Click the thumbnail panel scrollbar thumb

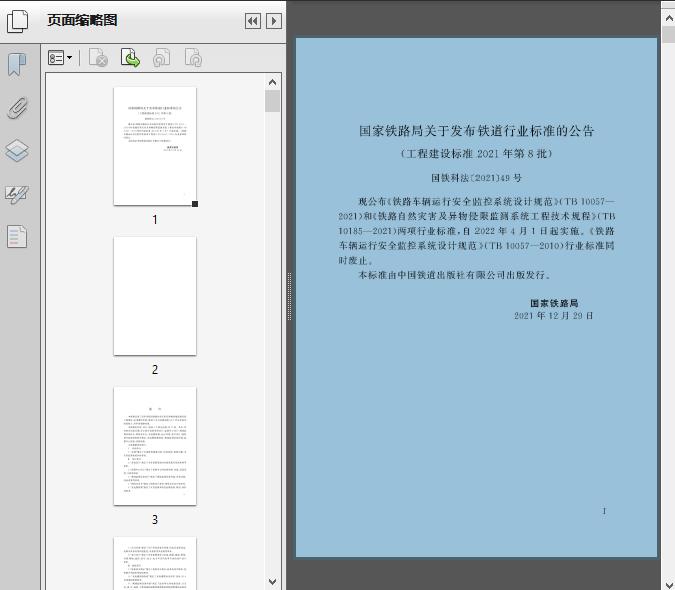pyautogui.click(x=272, y=101)
